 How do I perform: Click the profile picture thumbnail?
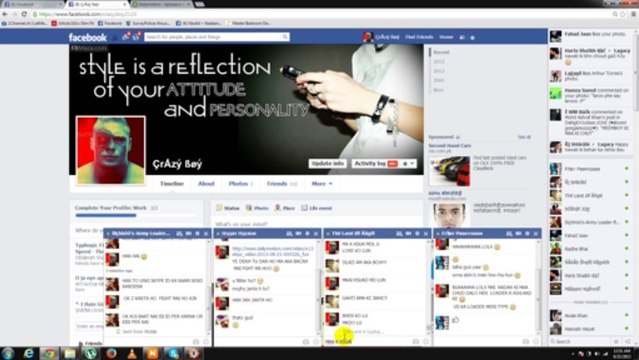110,150
